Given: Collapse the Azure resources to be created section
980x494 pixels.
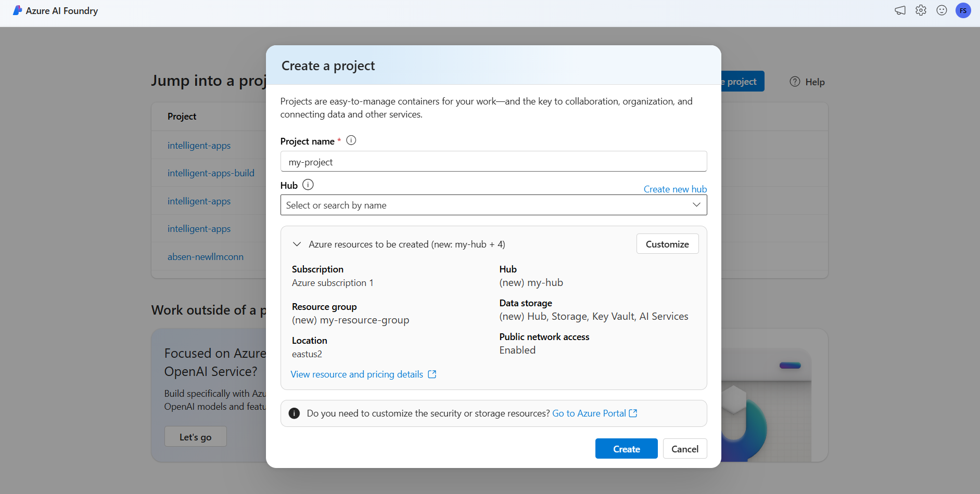Looking at the screenshot, I should point(297,244).
